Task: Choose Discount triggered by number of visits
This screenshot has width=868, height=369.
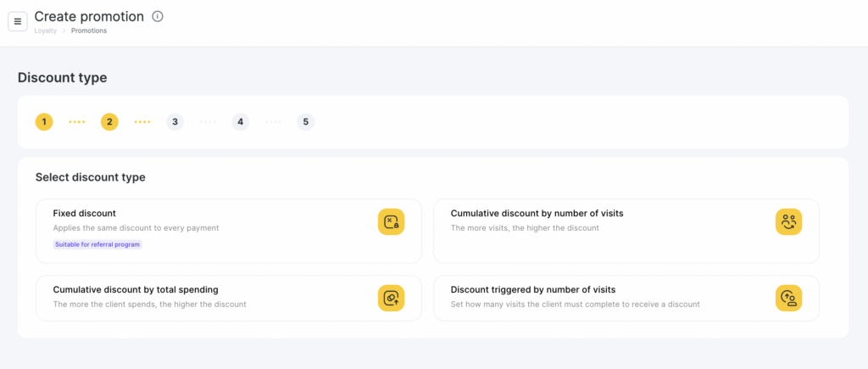Action: pyautogui.click(x=532, y=289)
